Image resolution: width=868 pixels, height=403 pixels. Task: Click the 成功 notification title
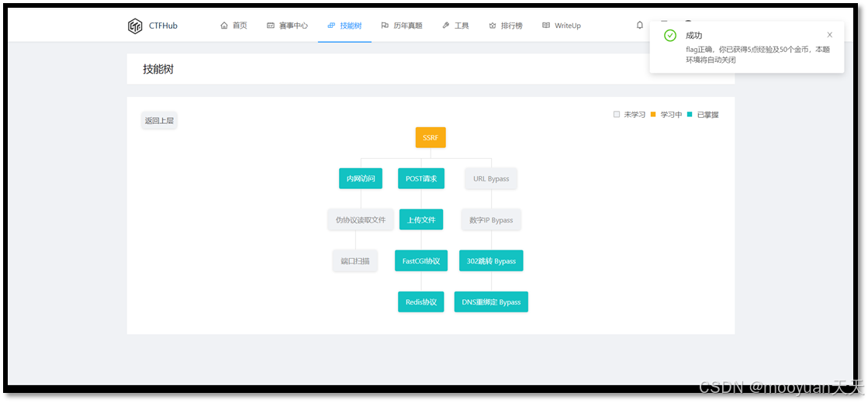tap(693, 36)
